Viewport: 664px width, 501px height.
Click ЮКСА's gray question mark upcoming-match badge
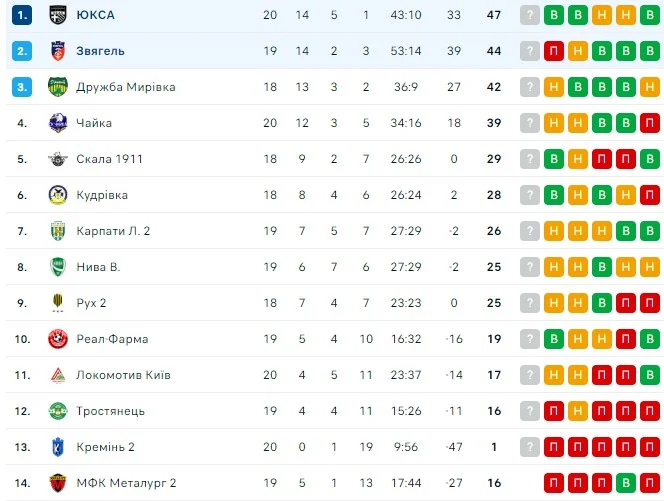coord(530,15)
